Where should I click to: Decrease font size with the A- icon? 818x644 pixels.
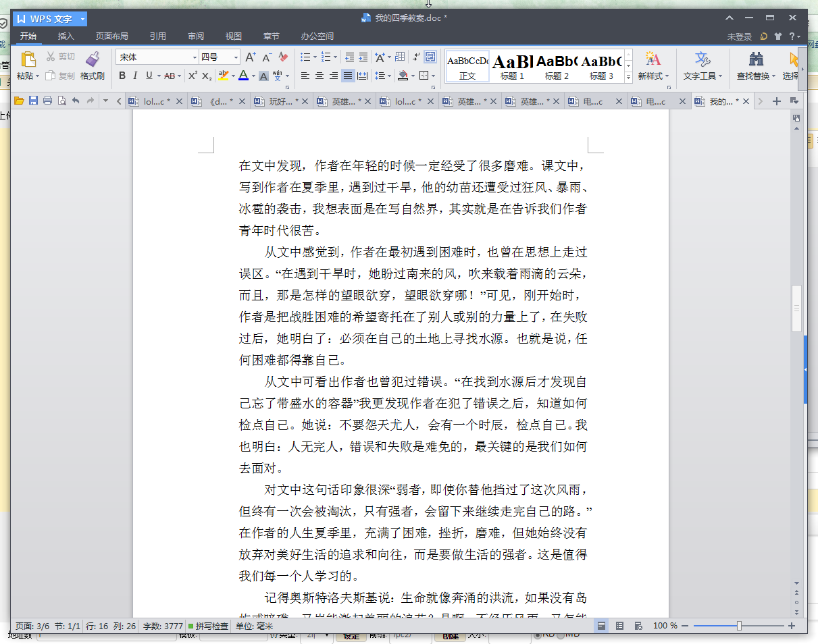pos(267,57)
